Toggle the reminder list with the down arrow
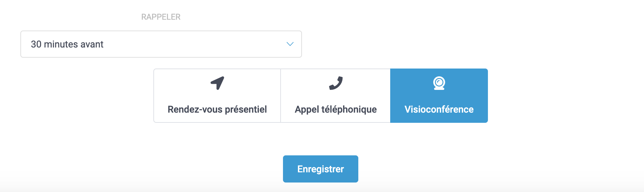The image size is (644, 192). tap(290, 44)
